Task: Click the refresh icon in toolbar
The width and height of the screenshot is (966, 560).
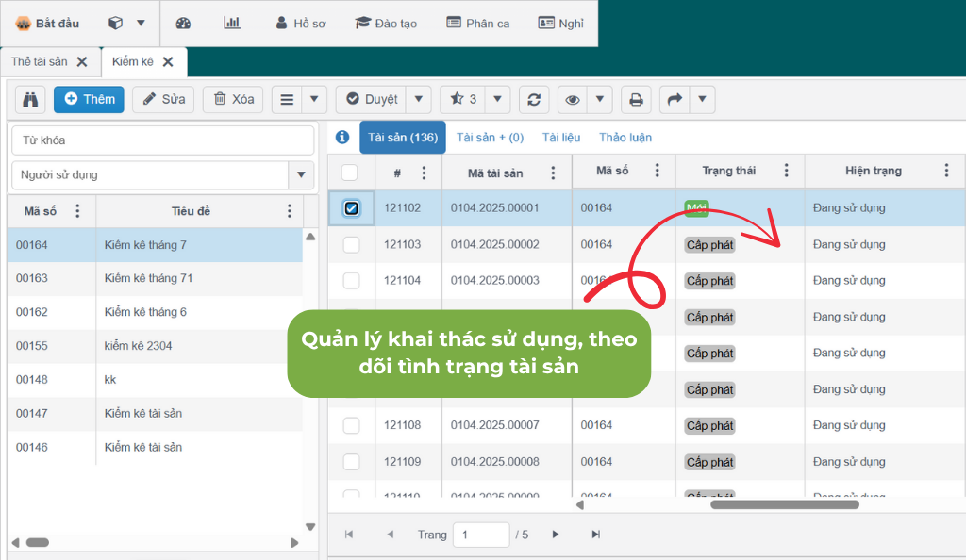Action: [x=534, y=99]
